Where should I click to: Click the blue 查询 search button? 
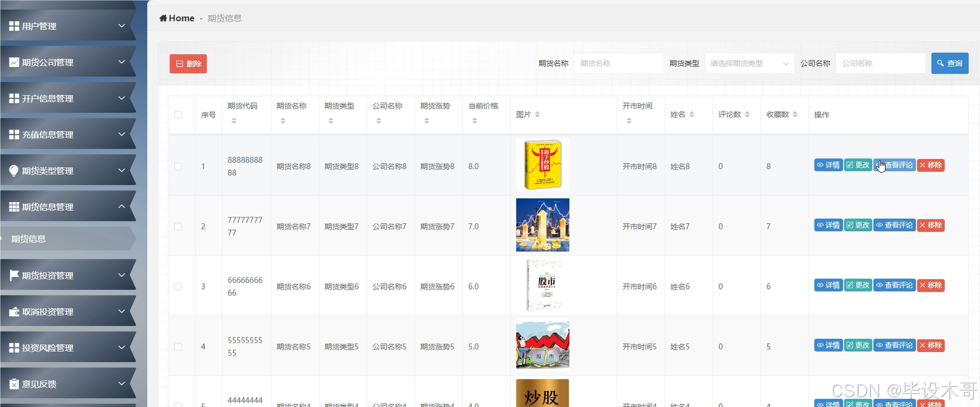coord(950,63)
